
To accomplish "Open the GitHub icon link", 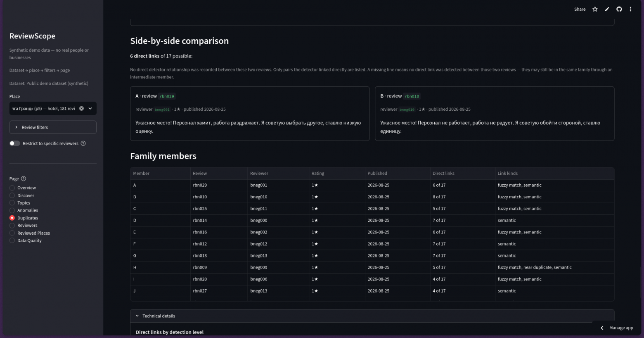I will [619, 9].
